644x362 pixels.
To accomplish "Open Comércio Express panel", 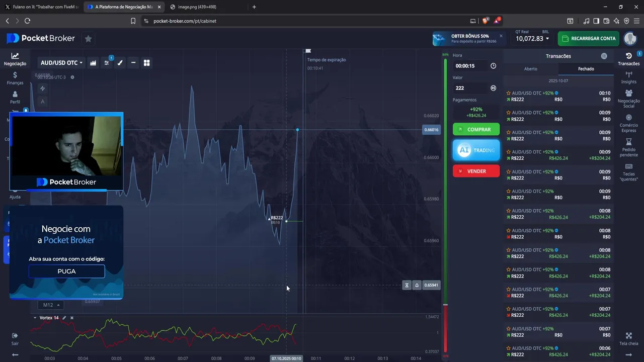I will (628, 124).
